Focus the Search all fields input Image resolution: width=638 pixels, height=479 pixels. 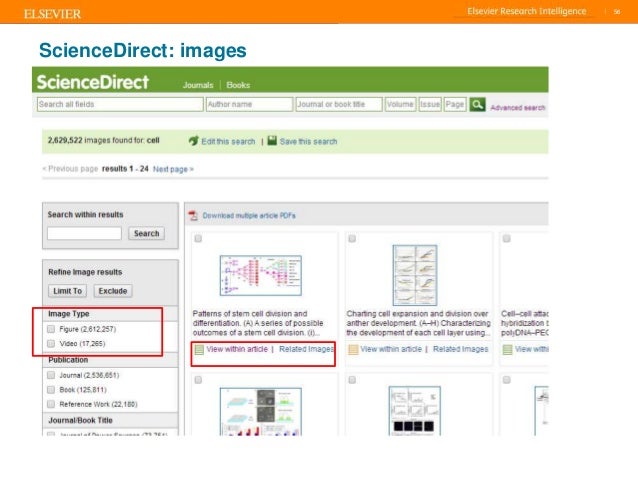[120, 104]
